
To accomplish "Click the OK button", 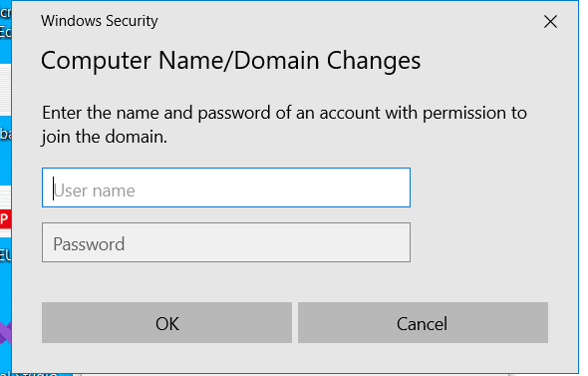I will click(x=166, y=323).
